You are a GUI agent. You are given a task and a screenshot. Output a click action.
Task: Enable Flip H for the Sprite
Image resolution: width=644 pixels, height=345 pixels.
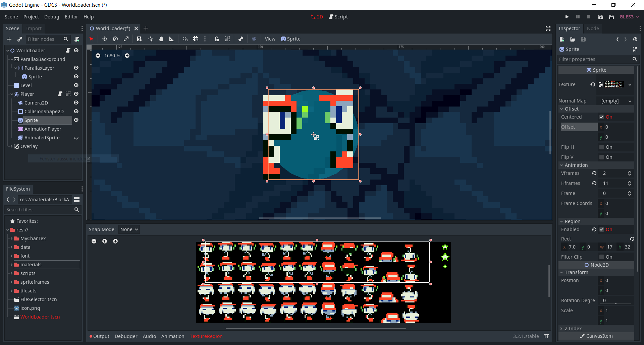[x=602, y=147]
